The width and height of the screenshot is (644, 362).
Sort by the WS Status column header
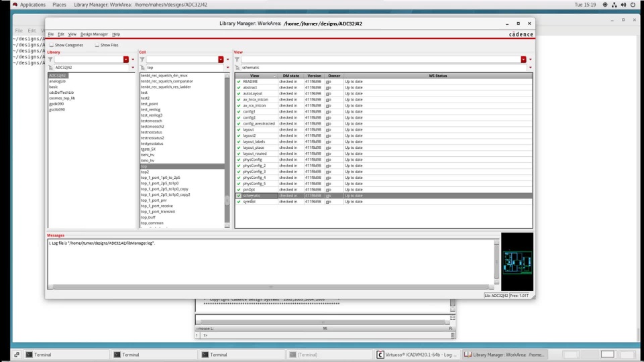[x=438, y=76]
